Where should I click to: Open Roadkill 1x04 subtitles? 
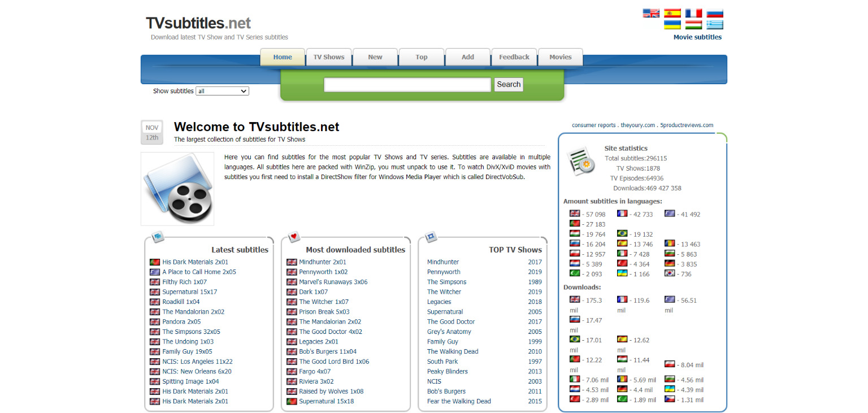[x=181, y=302]
